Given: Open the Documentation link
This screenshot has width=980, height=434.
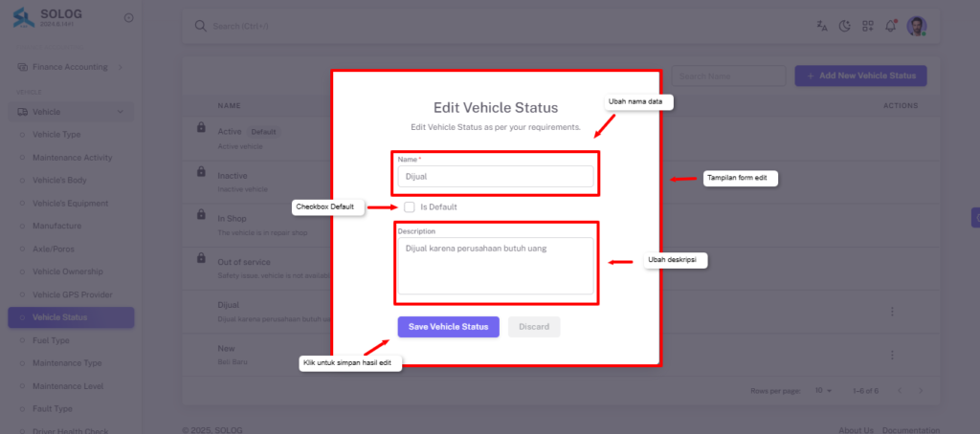Looking at the screenshot, I should pos(911,429).
